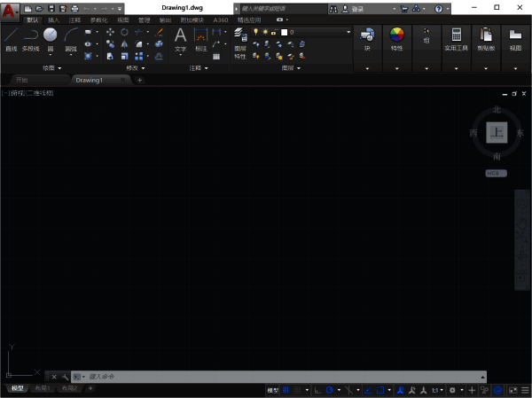Click the WCS coordinate system button
The width and height of the screenshot is (532, 398).
point(496,173)
